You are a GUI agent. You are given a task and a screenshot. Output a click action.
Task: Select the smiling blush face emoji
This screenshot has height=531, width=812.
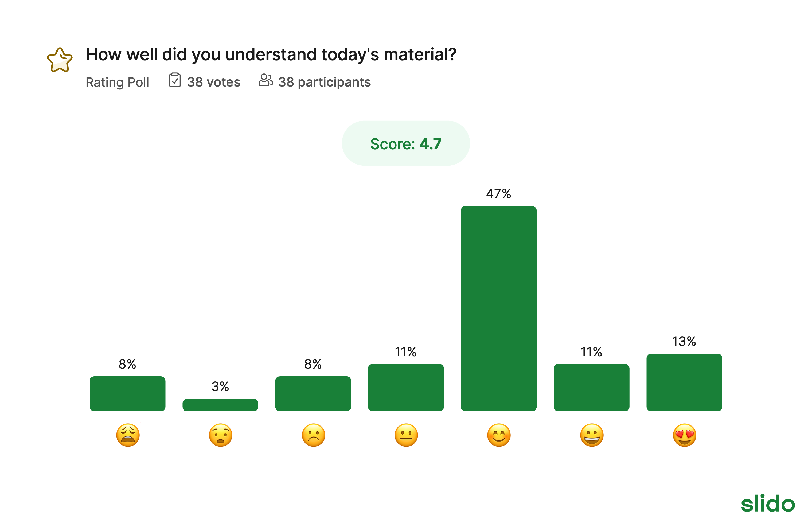(x=499, y=435)
